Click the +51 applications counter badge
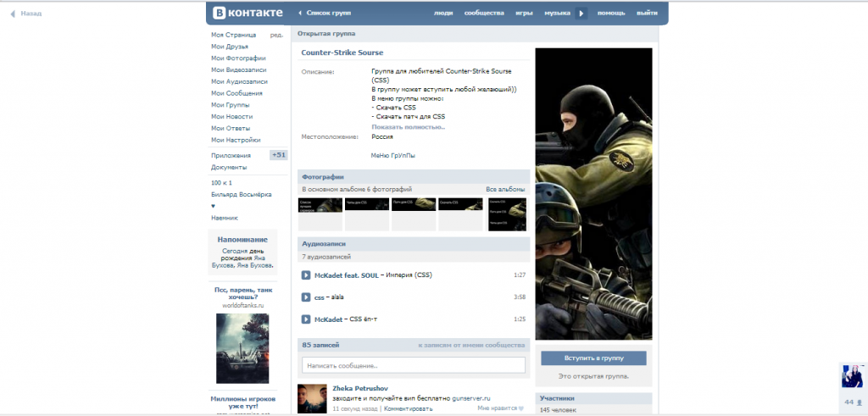Image resolution: width=868 pixels, height=416 pixels. 278,155
